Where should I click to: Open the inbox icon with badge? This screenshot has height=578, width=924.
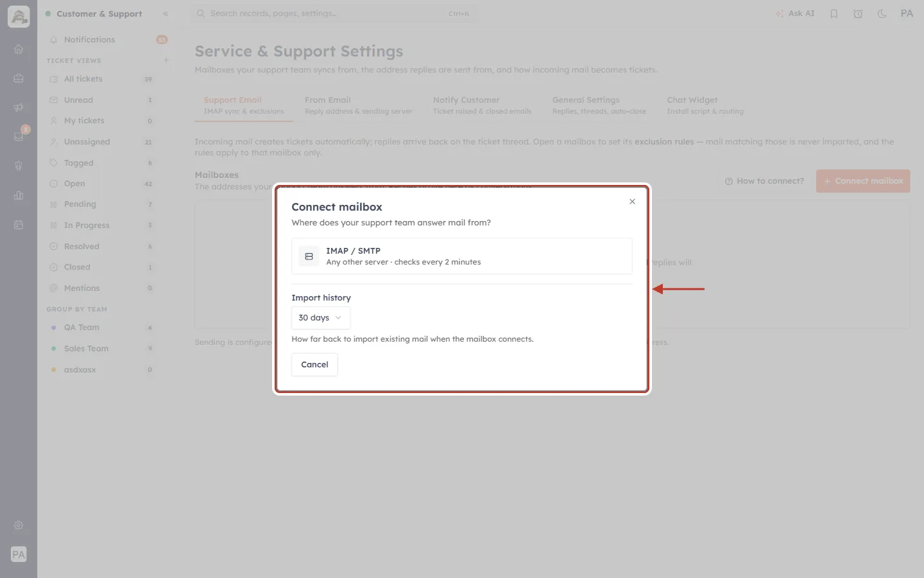19,136
